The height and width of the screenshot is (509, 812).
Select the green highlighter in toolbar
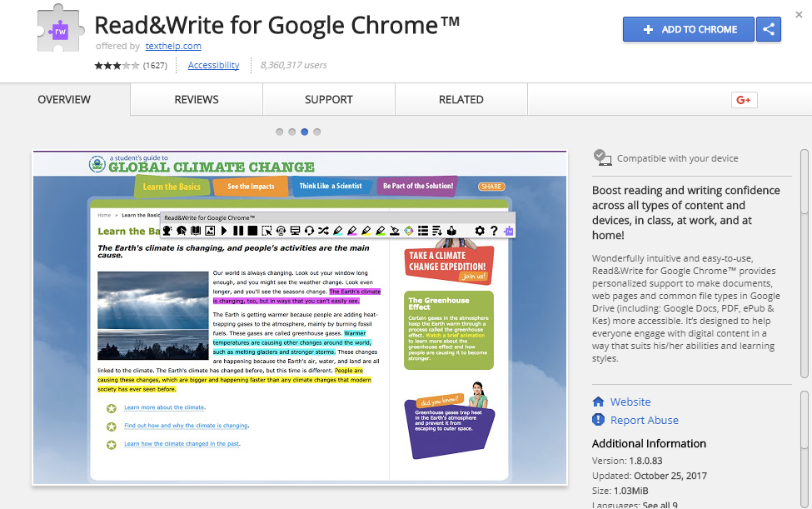coord(381,231)
